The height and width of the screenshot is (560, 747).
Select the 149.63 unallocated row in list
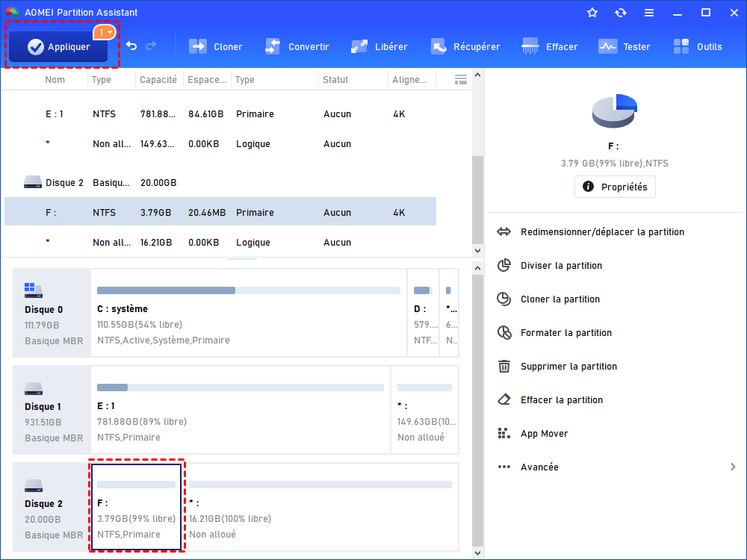coord(220,144)
